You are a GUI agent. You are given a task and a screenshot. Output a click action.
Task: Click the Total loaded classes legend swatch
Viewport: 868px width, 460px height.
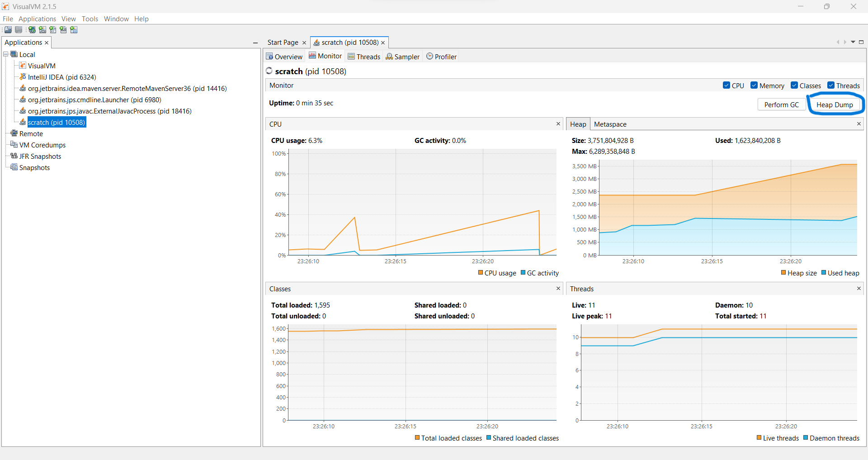click(417, 437)
